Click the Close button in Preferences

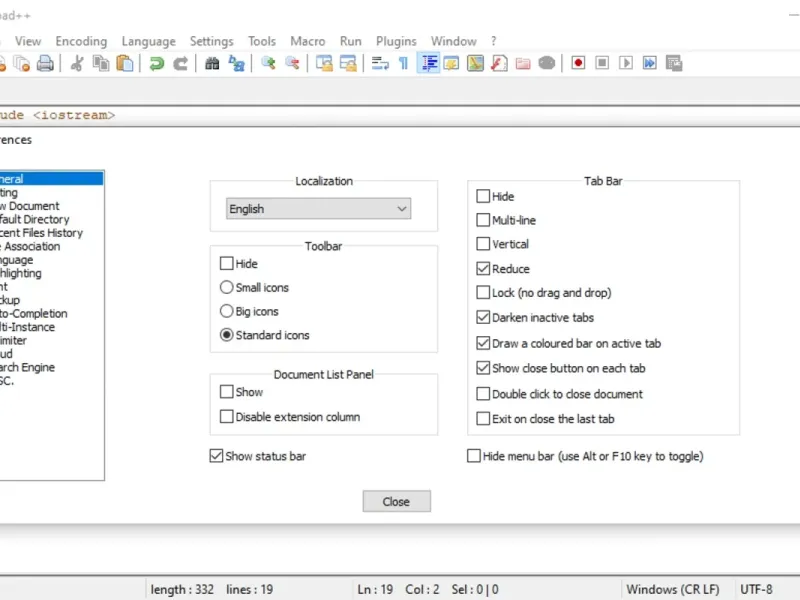(396, 501)
